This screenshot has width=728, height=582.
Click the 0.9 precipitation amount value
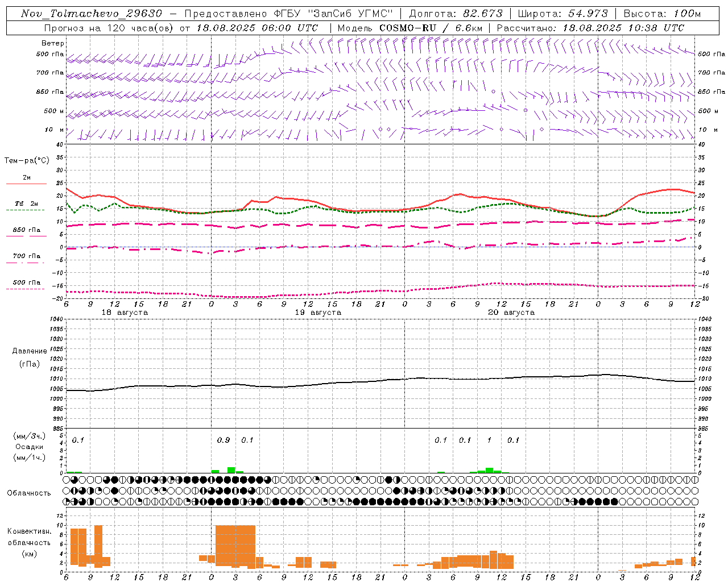[224, 440]
